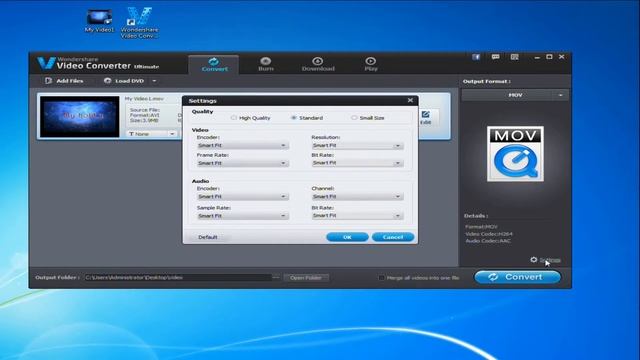Click the MOV QuickTime format icon

pyautogui.click(x=515, y=154)
